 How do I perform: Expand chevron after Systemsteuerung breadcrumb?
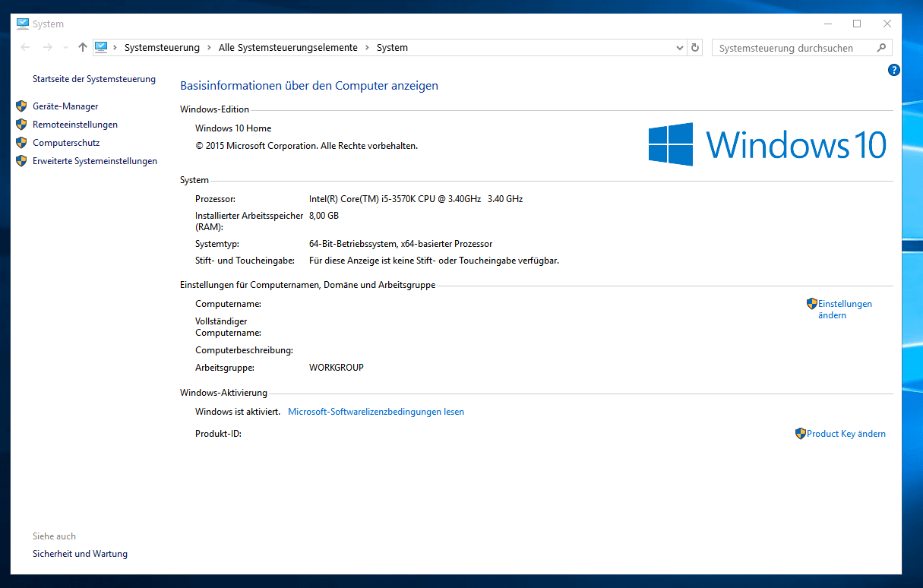(x=209, y=48)
